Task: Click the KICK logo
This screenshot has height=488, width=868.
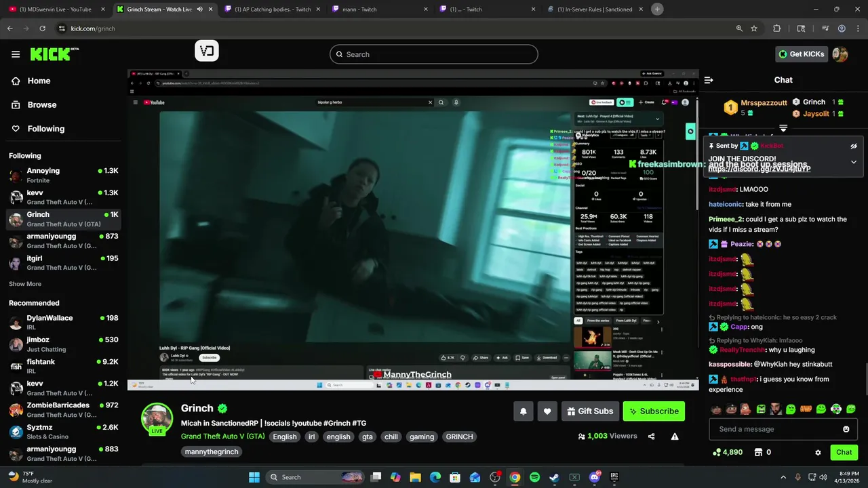Action: [x=54, y=54]
